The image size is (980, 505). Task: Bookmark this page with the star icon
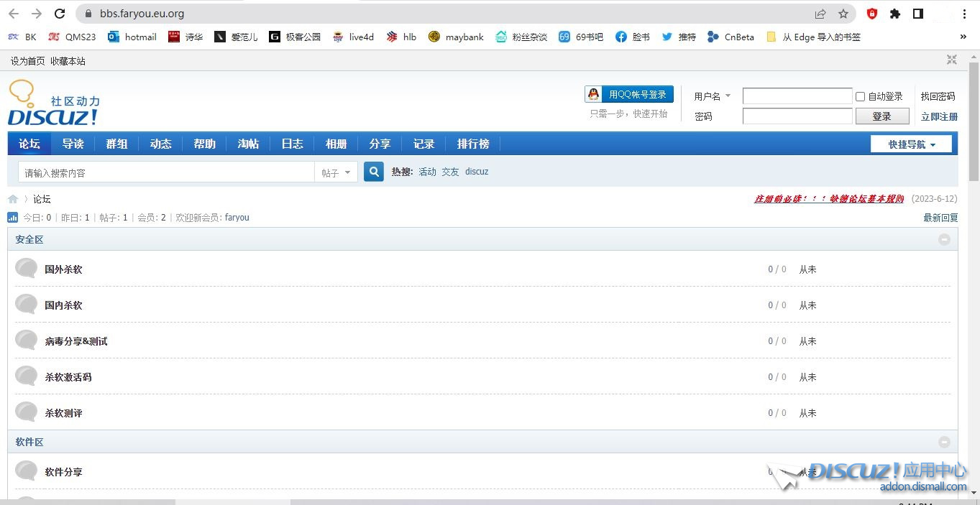click(x=843, y=14)
